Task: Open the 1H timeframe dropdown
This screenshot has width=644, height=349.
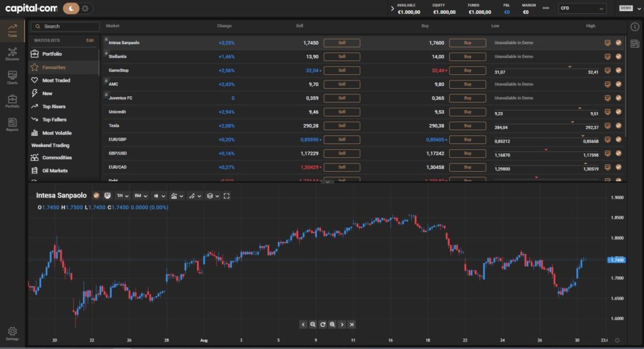Action: pos(123,196)
